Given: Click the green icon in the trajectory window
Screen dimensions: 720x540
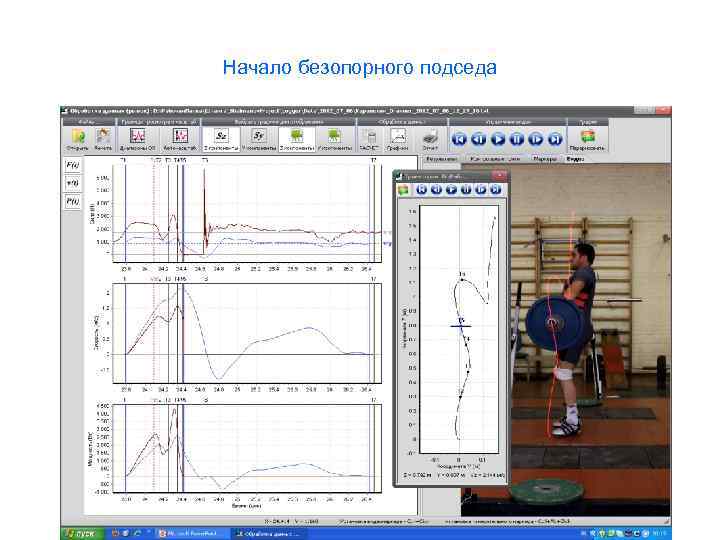Looking at the screenshot, I should point(404,190).
